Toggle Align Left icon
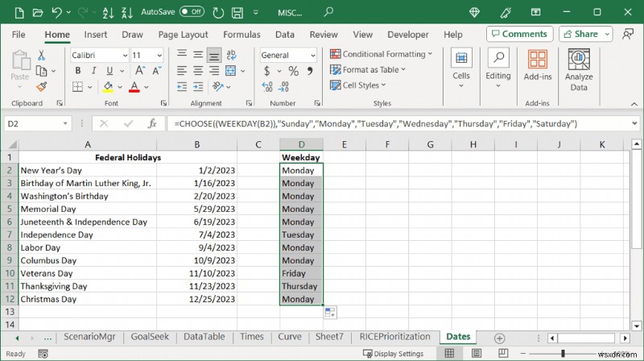This screenshot has height=361, width=644. point(182,71)
